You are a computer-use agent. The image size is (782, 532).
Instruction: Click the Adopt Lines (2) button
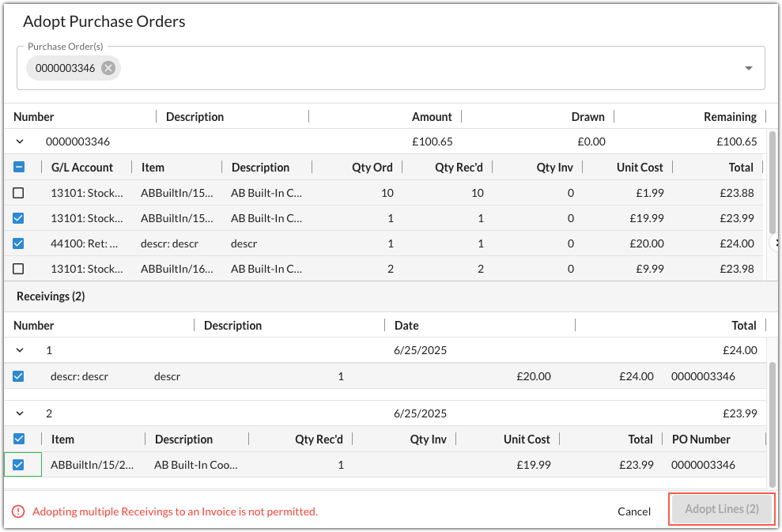coord(721,509)
